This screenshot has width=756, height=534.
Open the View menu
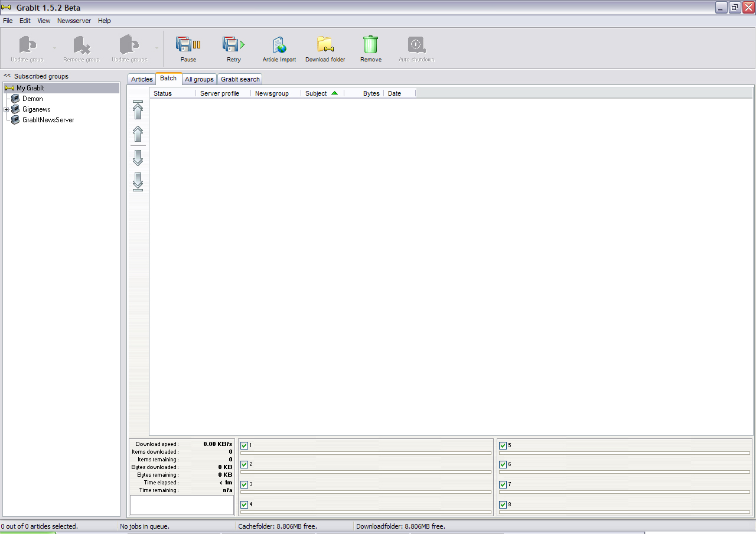pos(44,21)
